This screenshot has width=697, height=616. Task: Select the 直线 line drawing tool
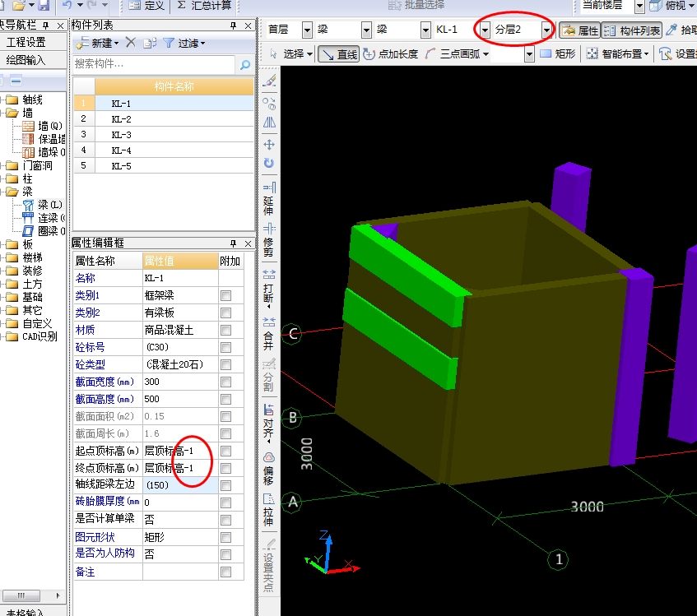[x=339, y=54]
